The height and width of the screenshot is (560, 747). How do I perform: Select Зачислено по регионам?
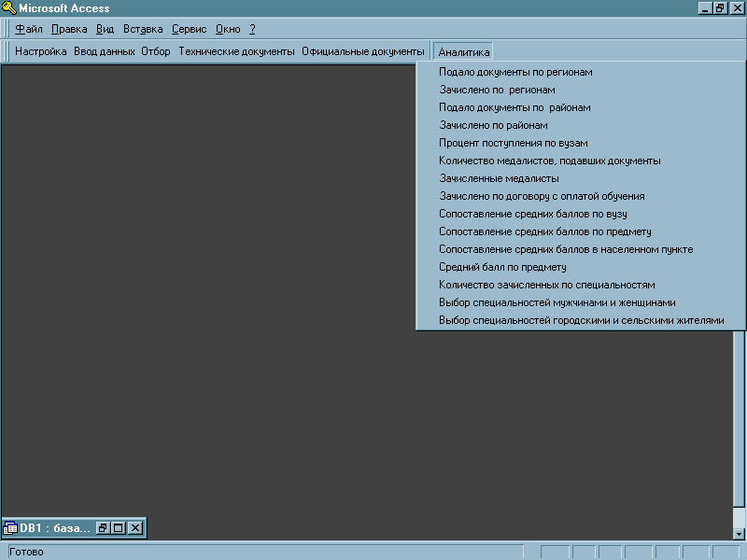point(581,90)
